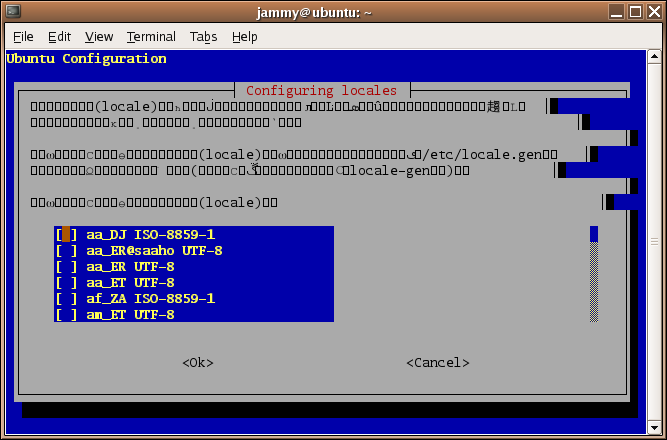The height and width of the screenshot is (440, 667).
Task: Toggle the aa_ET UTF-8 checkbox
Action: coord(66,283)
